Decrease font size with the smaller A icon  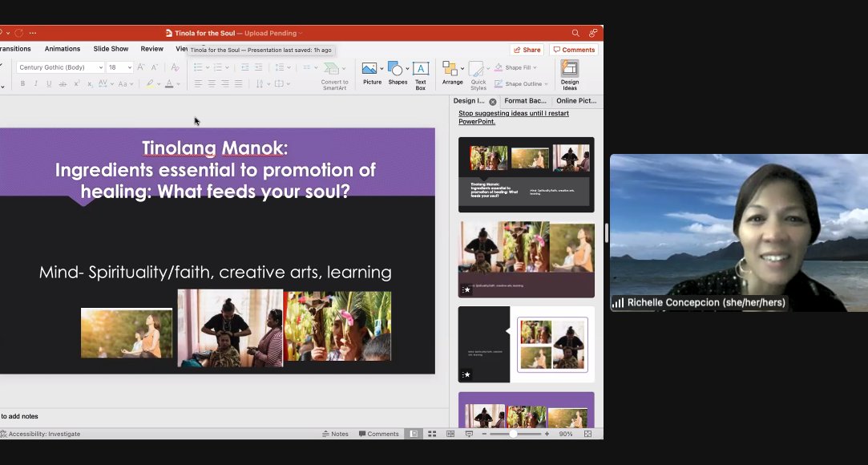tap(155, 67)
